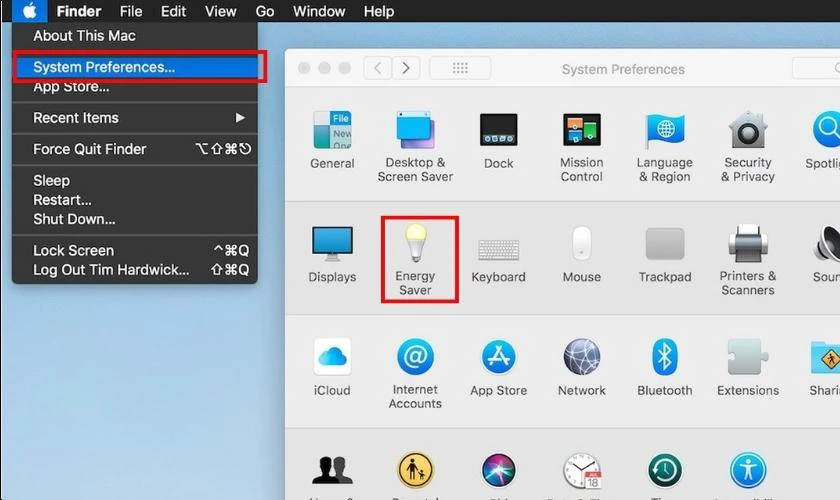Viewport: 840px width, 500px height.
Task: Open the Displays preference pane
Action: click(x=332, y=253)
